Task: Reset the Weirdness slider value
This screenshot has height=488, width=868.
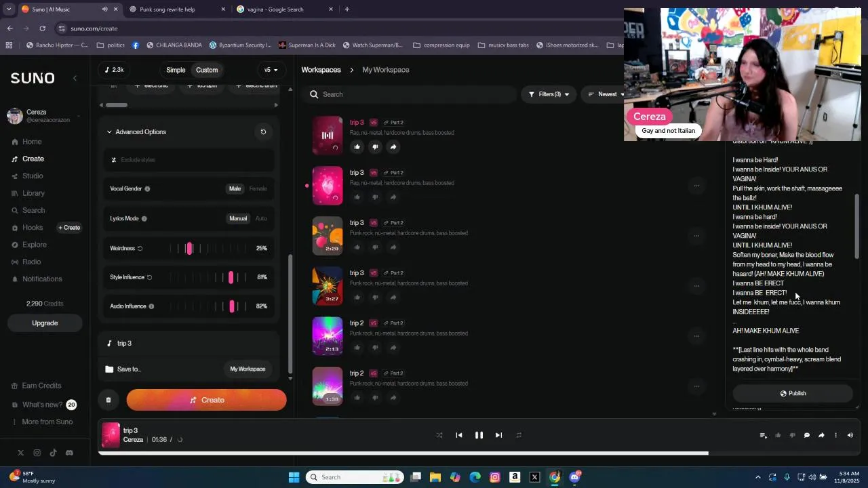Action: (x=140, y=248)
